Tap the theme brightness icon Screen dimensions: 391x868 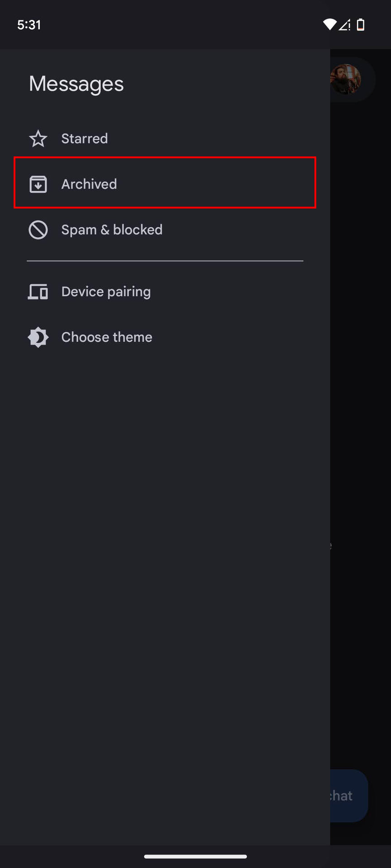(38, 337)
